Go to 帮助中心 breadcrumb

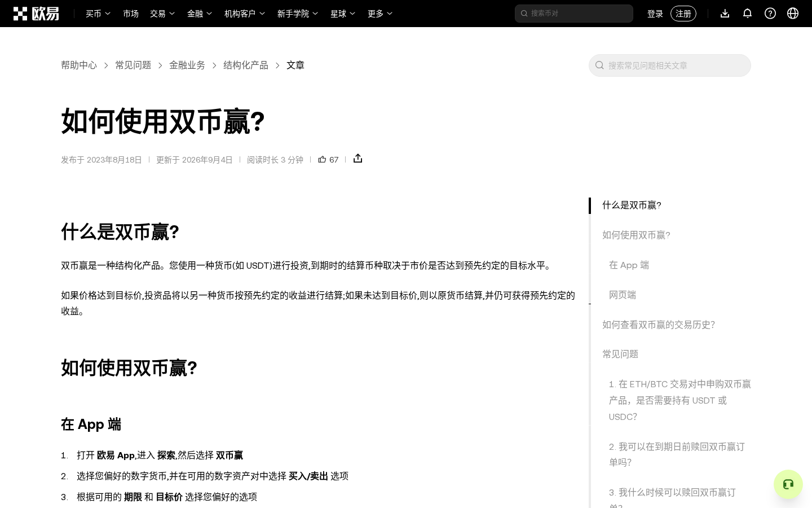point(79,65)
